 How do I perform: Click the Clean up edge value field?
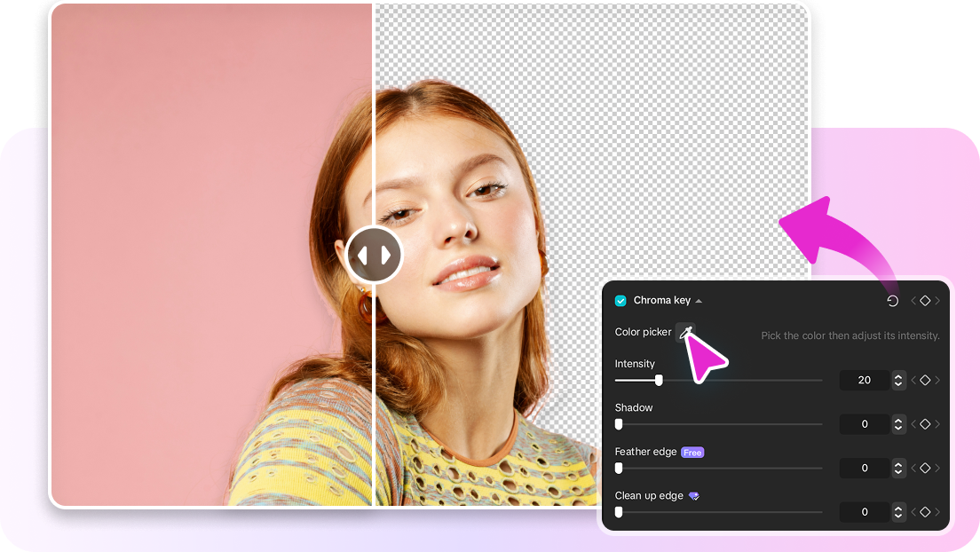pyautogui.click(x=865, y=511)
